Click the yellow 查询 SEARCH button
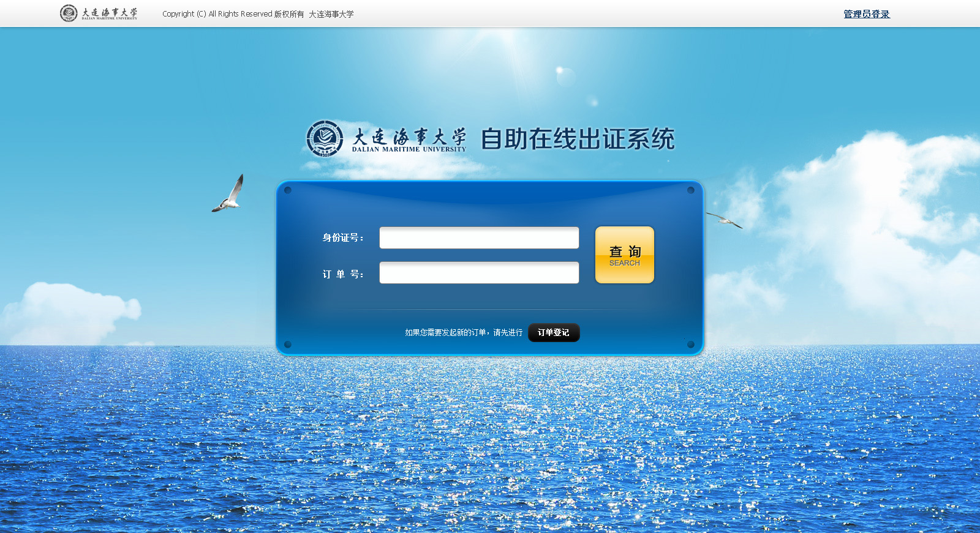 (624, 255)
